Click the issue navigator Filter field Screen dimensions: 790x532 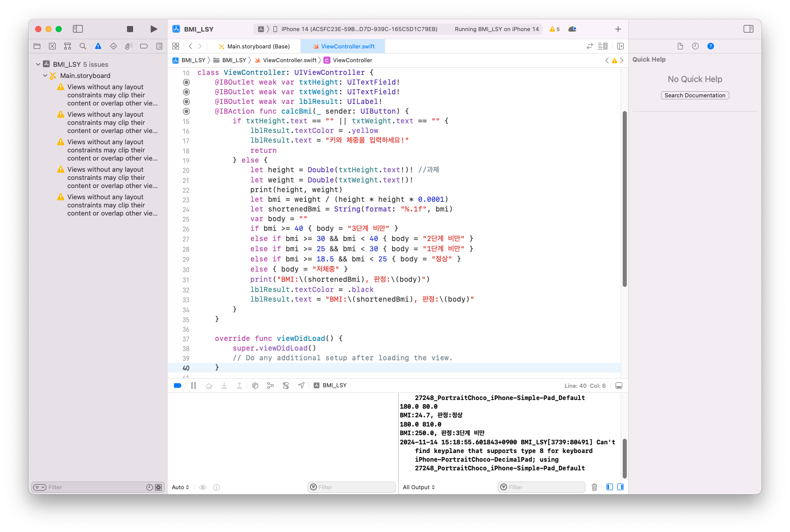tap(97, 487)
